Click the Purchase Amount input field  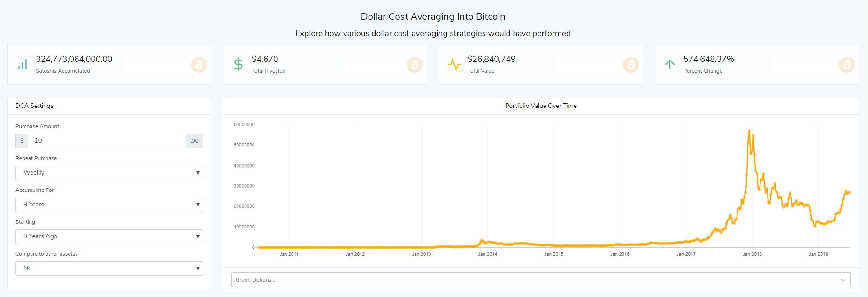107,141
